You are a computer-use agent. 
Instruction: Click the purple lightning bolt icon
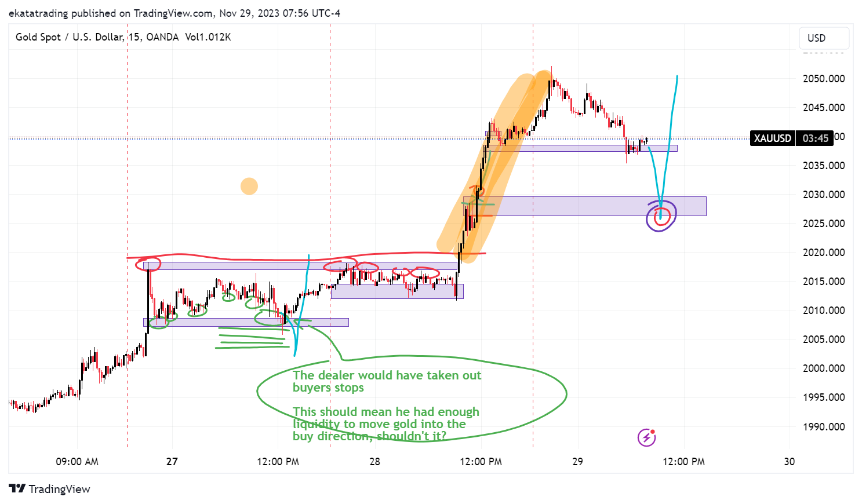click(646, 437)
